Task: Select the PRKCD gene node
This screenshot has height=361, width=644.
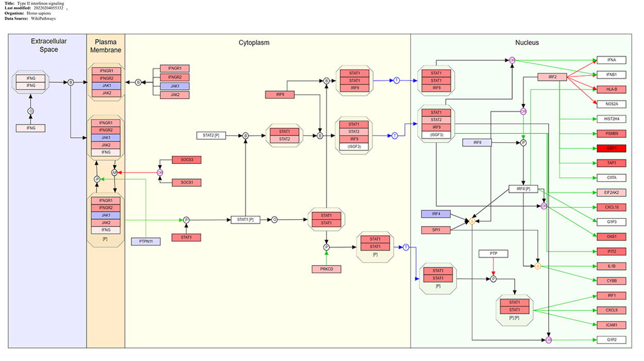Action: [x=326, y=269]
